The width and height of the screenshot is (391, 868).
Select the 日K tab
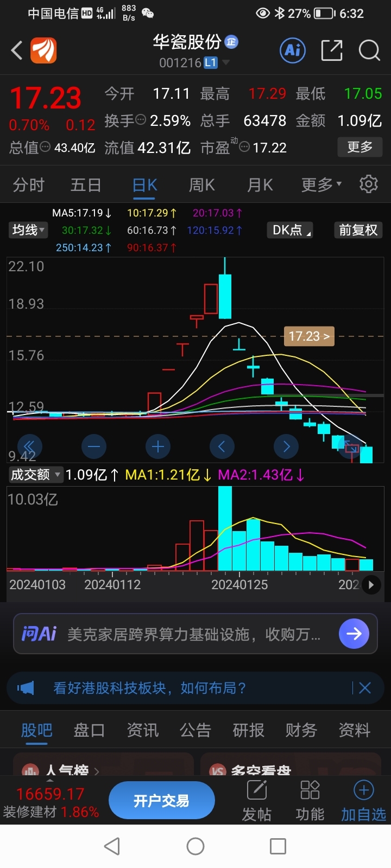coord(145,185)
